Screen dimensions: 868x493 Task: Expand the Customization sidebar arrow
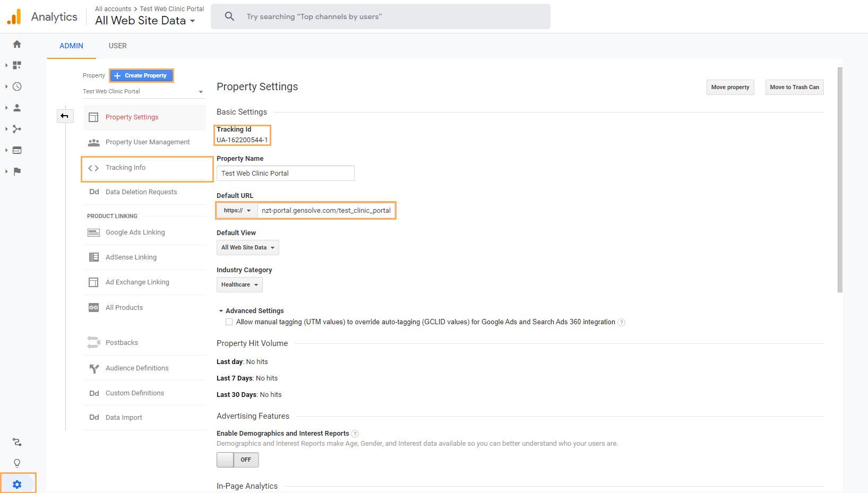coord(6,65)
